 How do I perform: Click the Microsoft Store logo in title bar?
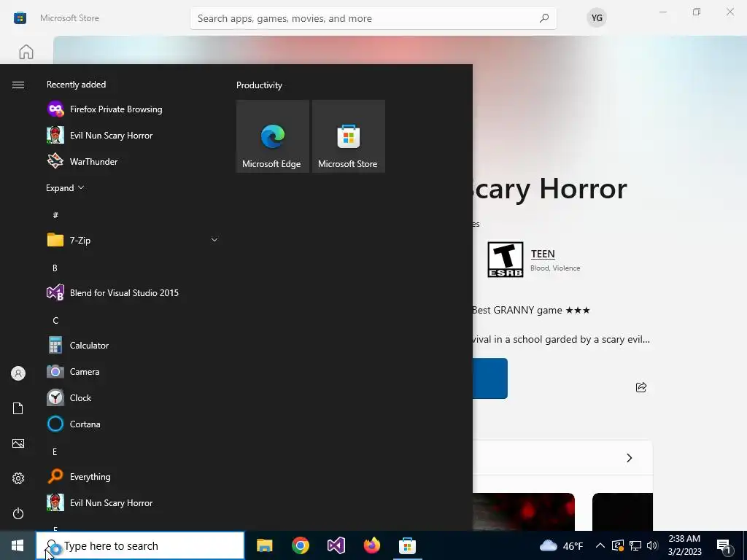point(20,18)
